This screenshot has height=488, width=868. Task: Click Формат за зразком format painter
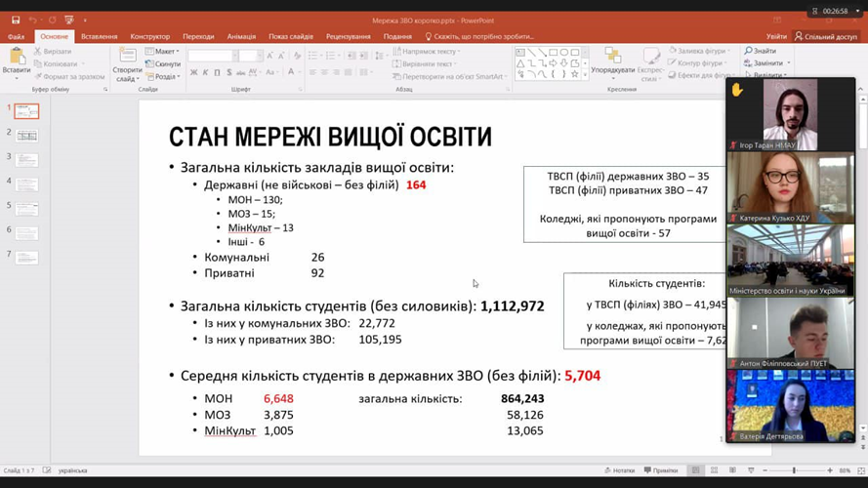pyautogui.click(x=69, y=76)
